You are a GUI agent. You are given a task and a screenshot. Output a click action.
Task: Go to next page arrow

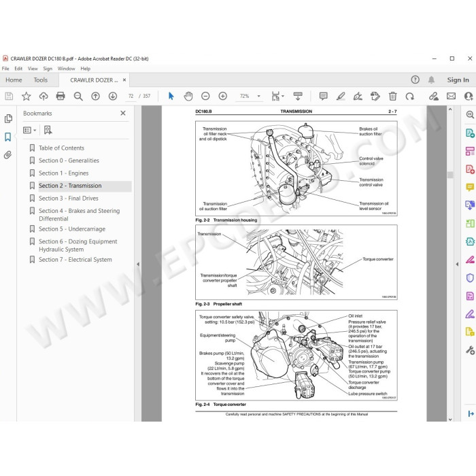pos(113,97)
